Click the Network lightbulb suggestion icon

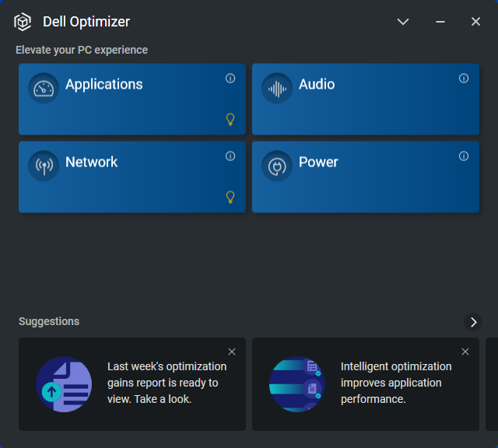tap(230, 198)
